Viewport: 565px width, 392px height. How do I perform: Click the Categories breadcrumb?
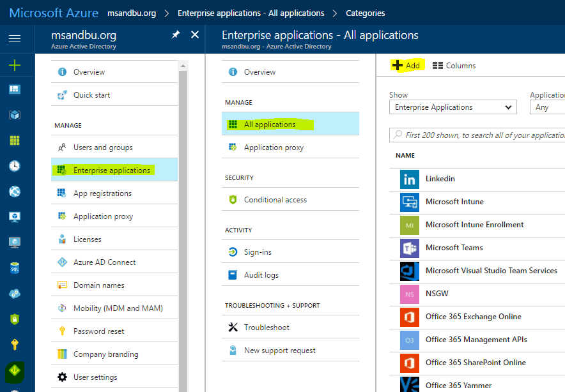tap(366, 13)
